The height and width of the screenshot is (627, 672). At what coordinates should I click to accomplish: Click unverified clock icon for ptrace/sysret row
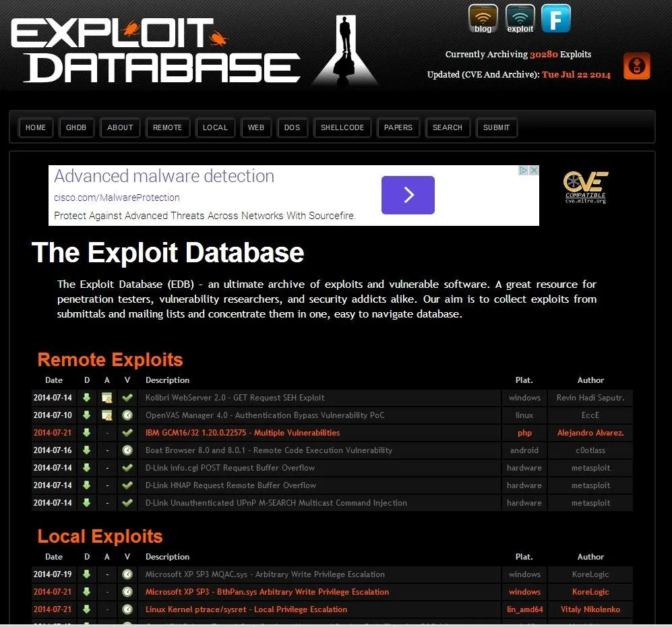[127, 609]
